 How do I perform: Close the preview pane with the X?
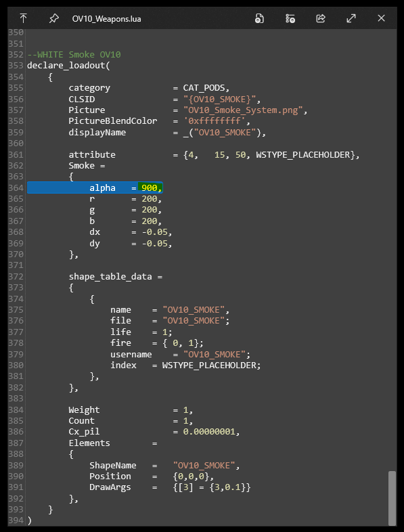click(x=381, y=18)
